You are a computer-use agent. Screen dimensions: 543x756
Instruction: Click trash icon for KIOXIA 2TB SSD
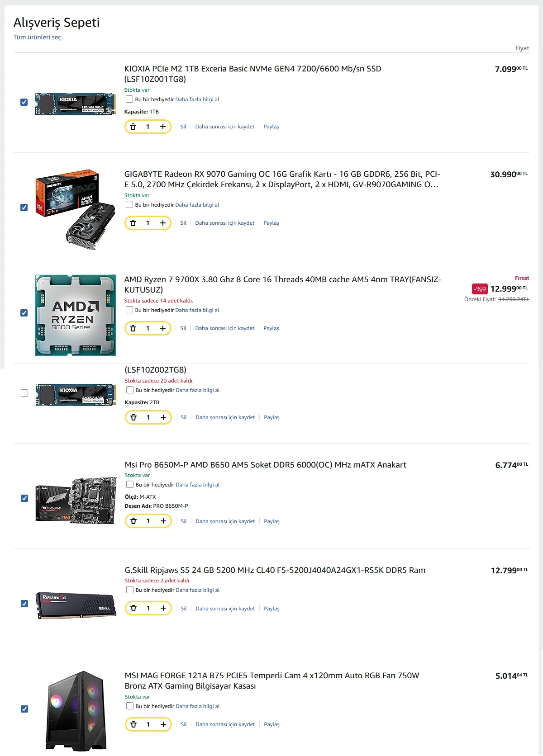tap(133, 417)
